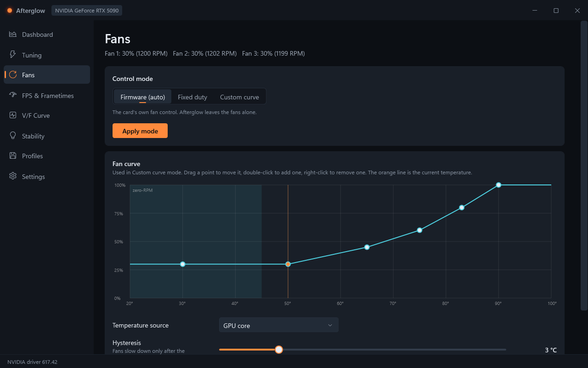Image resolution: width=588 pixels, height=368 pixels.
Task: Click the fan curve point at 90°
Action: [498, 185]
